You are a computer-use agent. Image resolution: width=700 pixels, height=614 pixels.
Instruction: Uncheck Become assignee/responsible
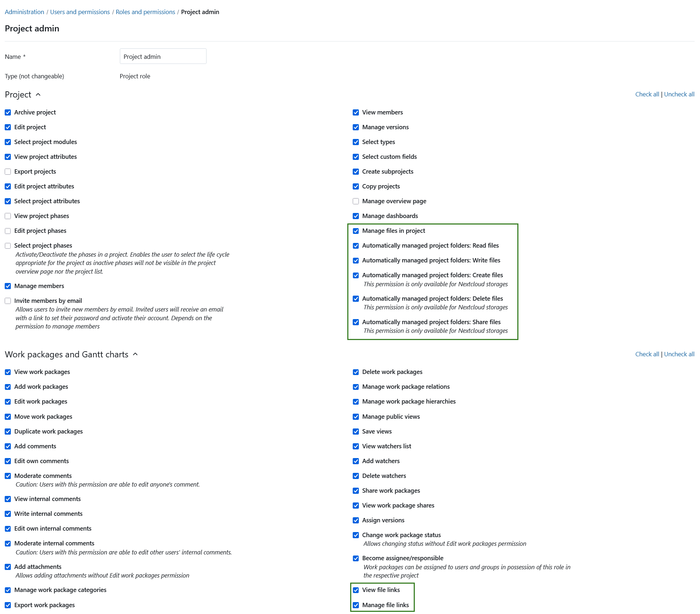pos(356,558)
